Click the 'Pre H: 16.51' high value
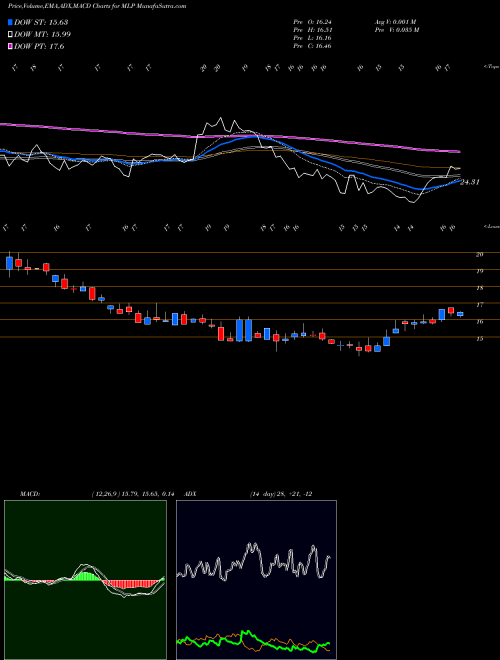 [312, 30]
